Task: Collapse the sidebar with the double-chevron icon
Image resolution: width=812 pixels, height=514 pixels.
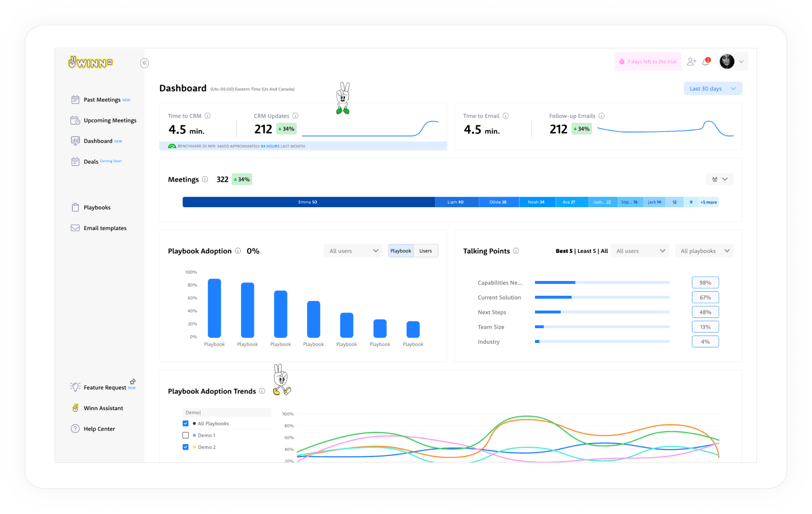Action: pos(145,63)
